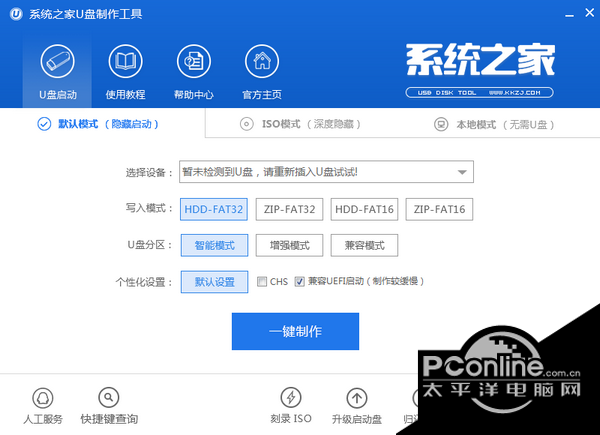Open the 使用教程 tutorial book icon
This screenshot has width=600, height=435.
tap(126, 61)
